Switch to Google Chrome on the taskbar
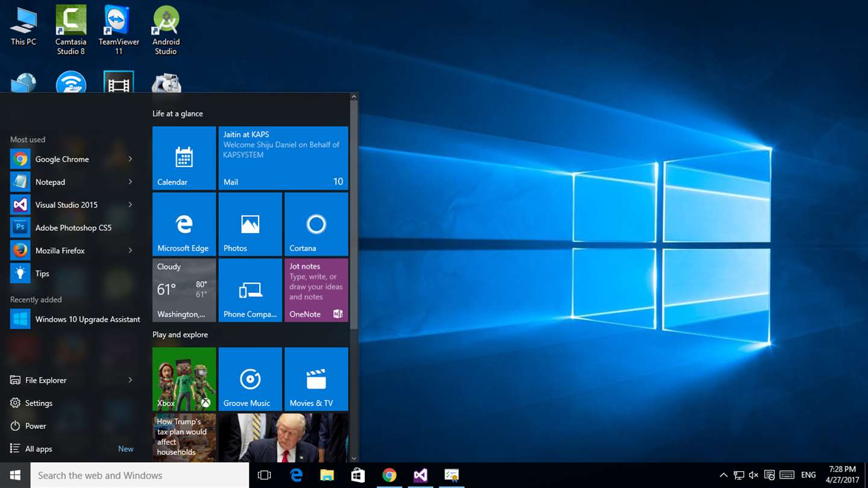This screenshot has width=868, height=488. click(x=389, y=475)
